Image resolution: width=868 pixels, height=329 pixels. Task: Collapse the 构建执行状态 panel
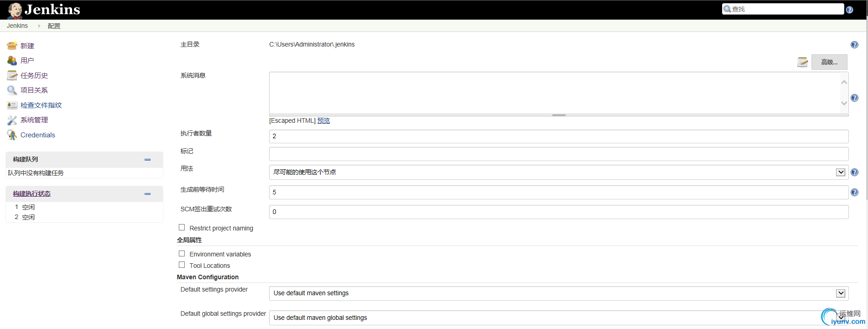pos(147,194)
